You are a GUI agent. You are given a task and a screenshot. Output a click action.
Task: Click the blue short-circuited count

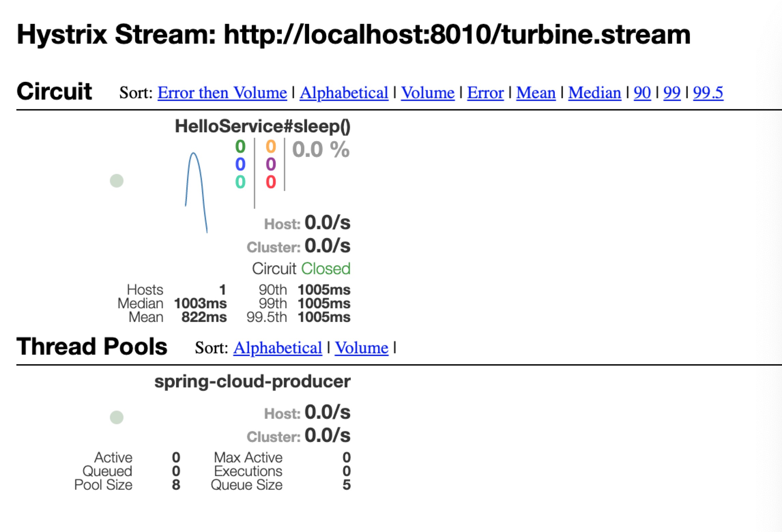tap(240, 164)
